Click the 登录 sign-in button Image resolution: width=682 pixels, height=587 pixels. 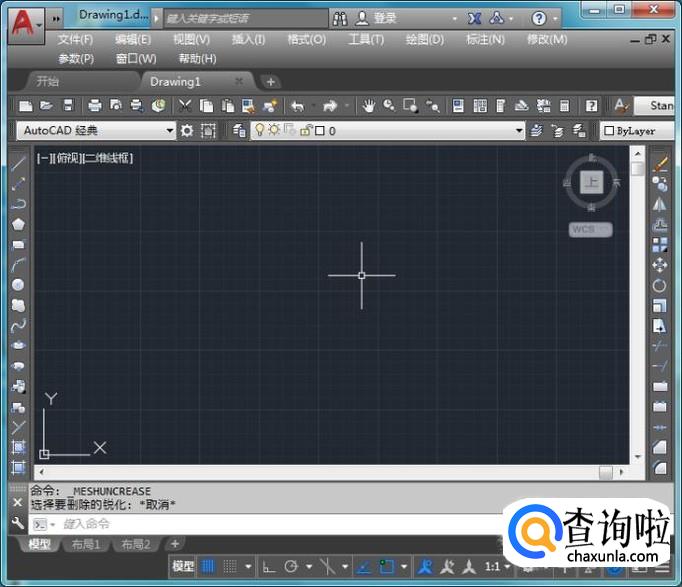(x=385, y=18)
